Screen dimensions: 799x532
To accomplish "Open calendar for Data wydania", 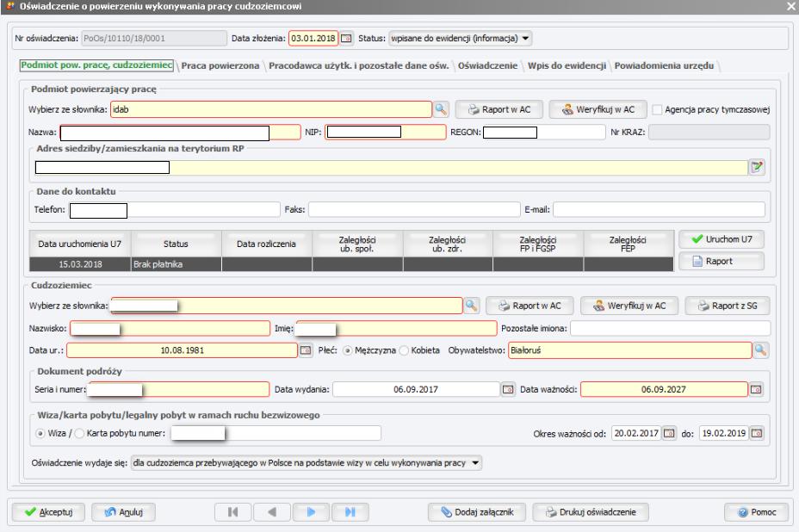I will coord(508,389).
